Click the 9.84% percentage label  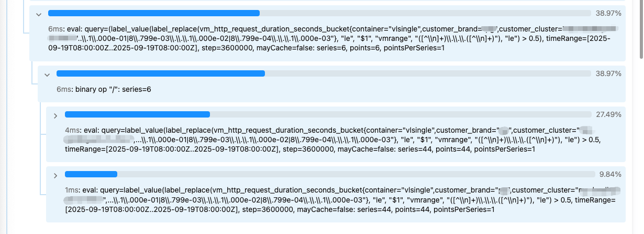tap(612, 174)
